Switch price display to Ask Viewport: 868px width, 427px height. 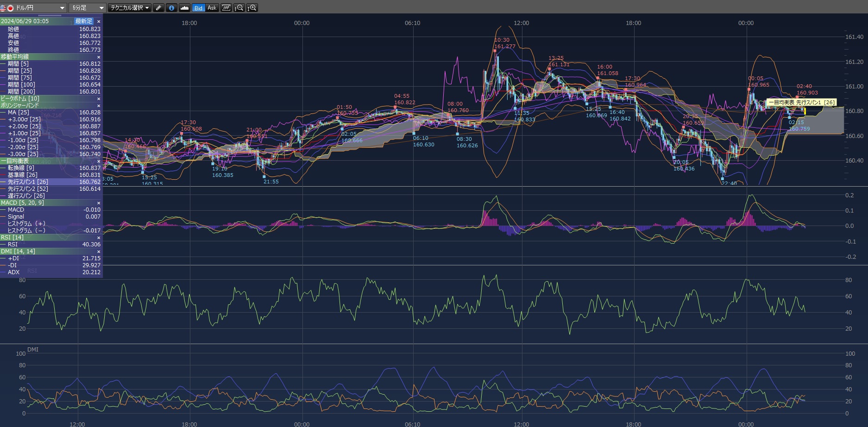point(212,8)
